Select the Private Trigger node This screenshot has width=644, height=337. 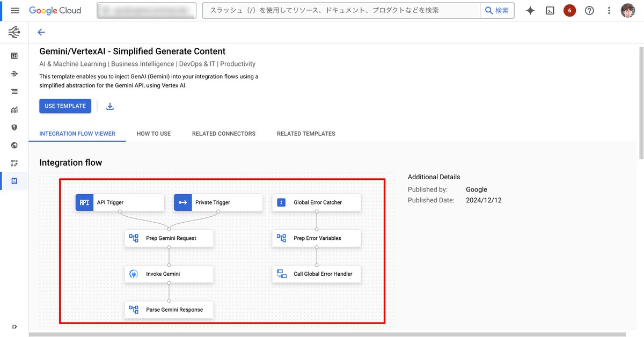(218, 202)
